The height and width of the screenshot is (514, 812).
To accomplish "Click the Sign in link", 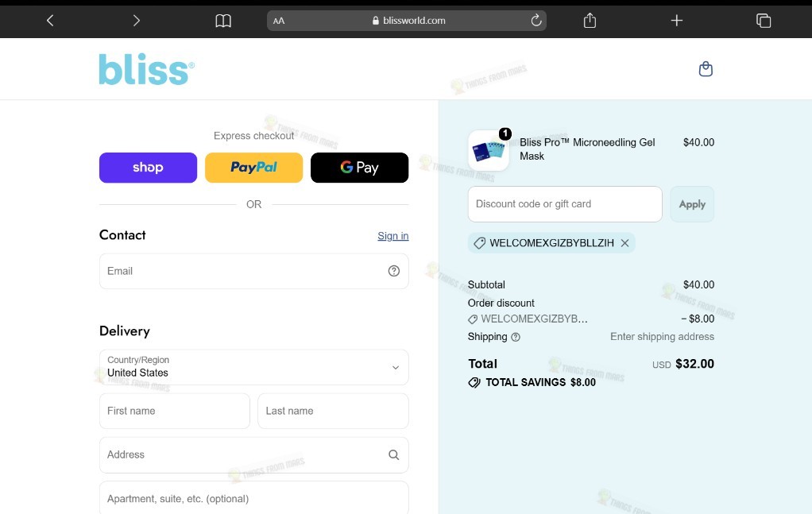I will click(393, 236).
